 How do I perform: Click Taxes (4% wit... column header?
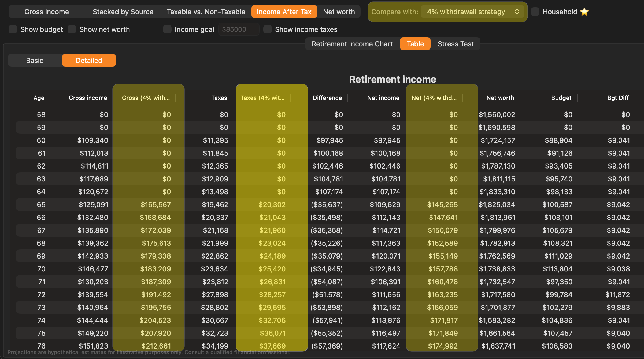click(x=262, y=98)
